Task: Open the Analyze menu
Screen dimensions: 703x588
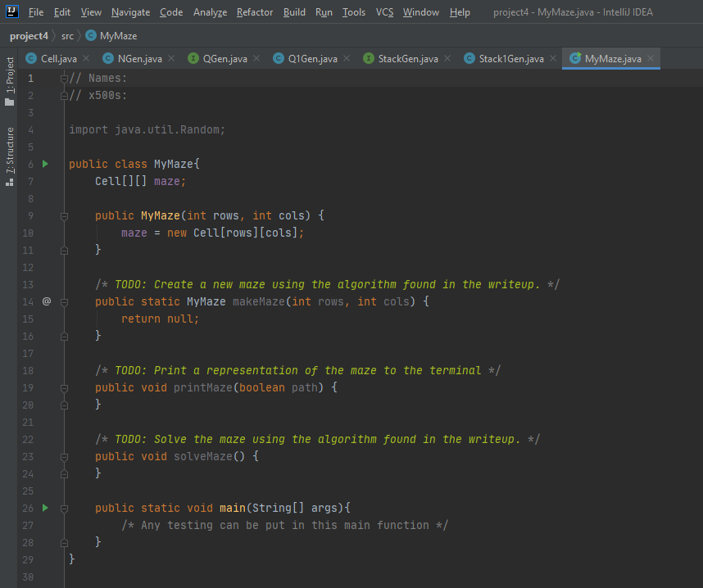Action: pos(210,12)
